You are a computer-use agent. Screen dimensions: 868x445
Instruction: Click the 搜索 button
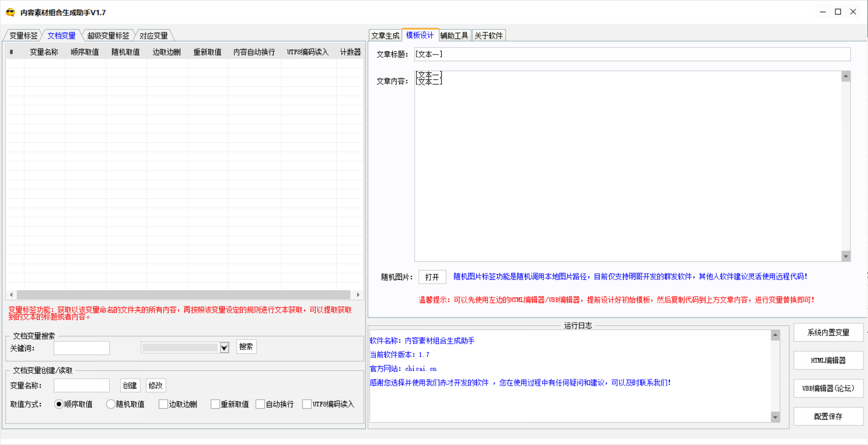(x=246, y=347)
